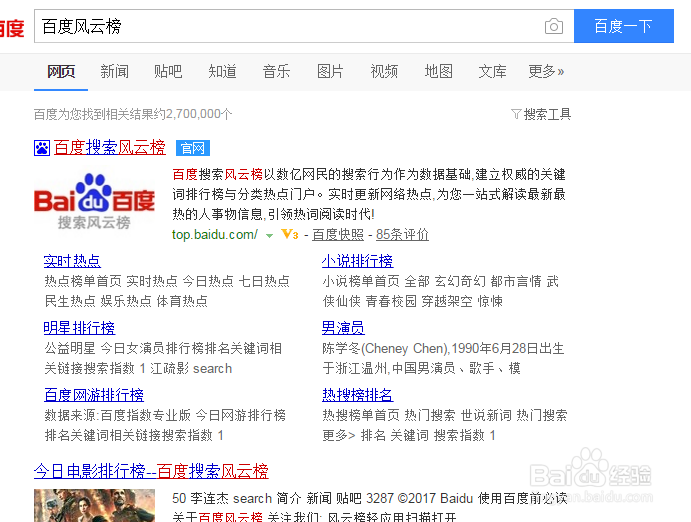Open the 实时热点 sublink

(x=72, y=261)
